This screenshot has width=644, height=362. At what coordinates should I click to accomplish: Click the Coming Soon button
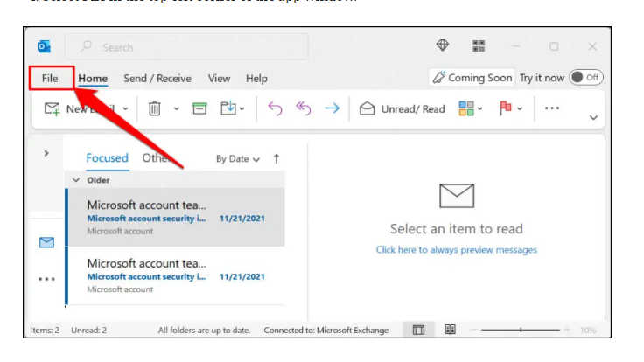(x=472, y=77)
